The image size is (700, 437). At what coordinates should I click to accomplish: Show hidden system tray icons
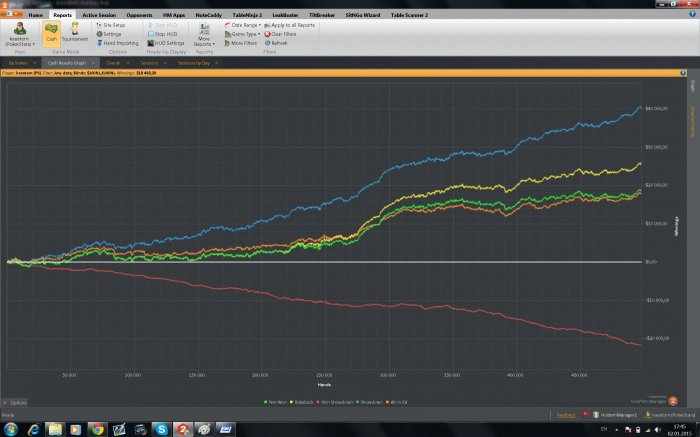pyautogui.click(x=617, y=430)
